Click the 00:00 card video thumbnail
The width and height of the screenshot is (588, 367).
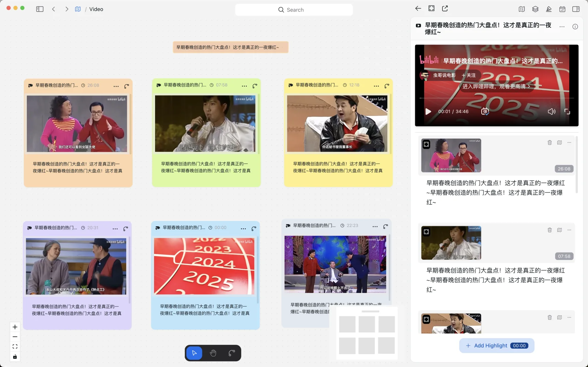coord(204,266)
